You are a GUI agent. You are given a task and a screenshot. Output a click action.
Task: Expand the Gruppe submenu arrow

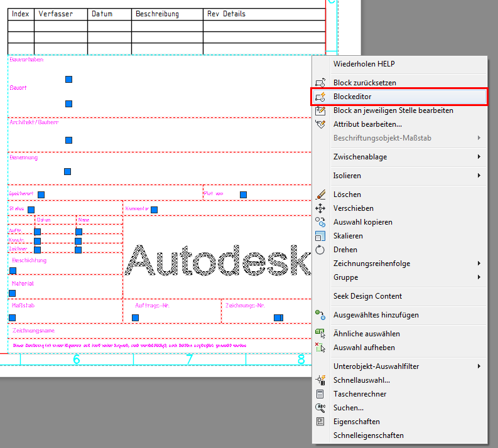(479, 277)
